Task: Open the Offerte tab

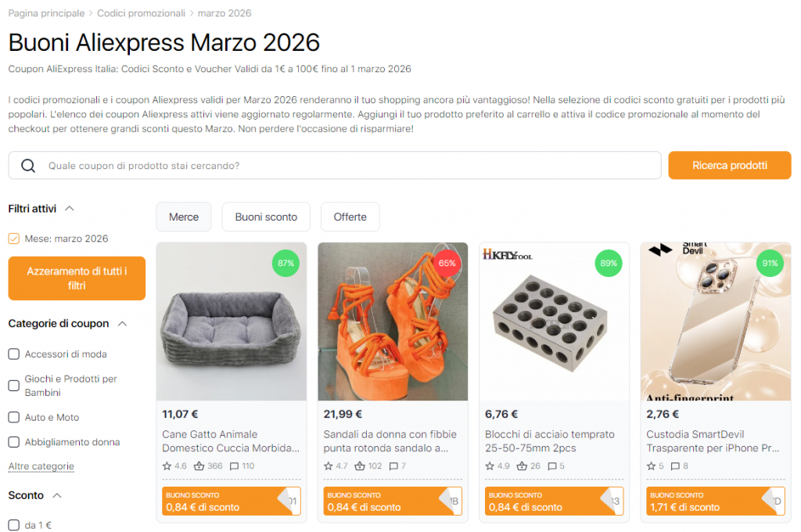Action: click(350, 217)
